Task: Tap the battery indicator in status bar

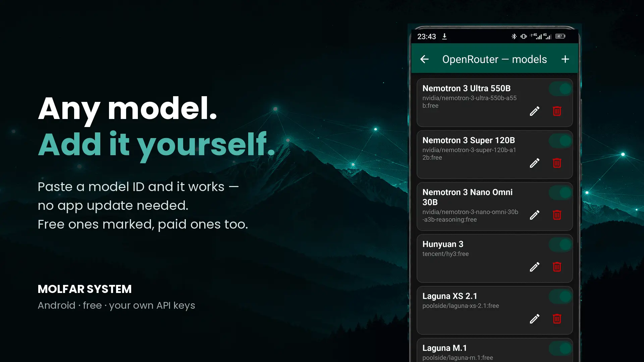Action: click(560, 36)
